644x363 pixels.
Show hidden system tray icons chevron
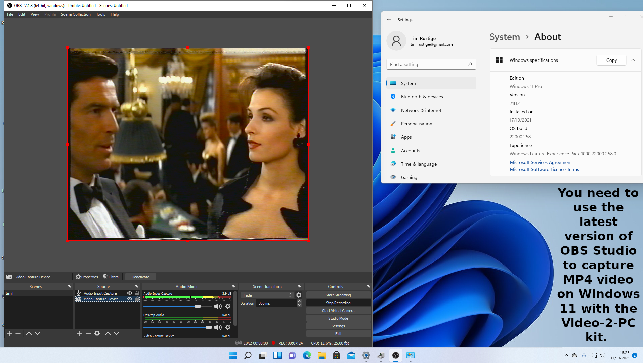[566, 355]
